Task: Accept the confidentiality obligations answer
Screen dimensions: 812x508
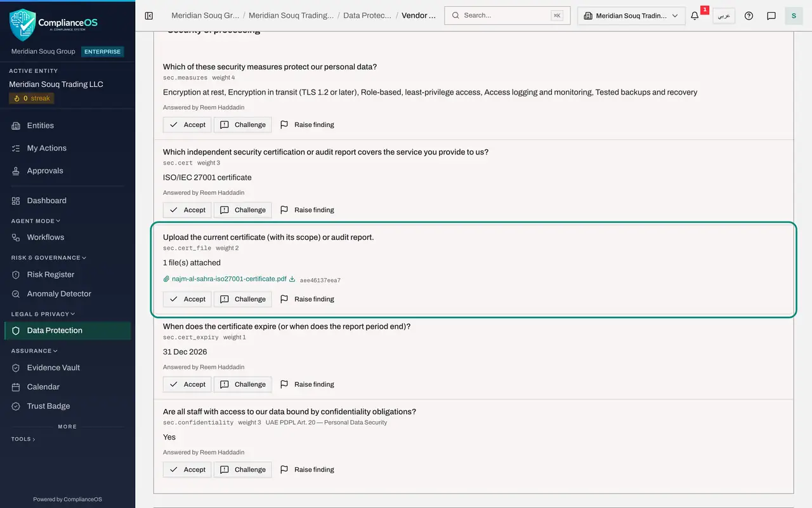Action: pyautogui.click(x=187, y=470)
